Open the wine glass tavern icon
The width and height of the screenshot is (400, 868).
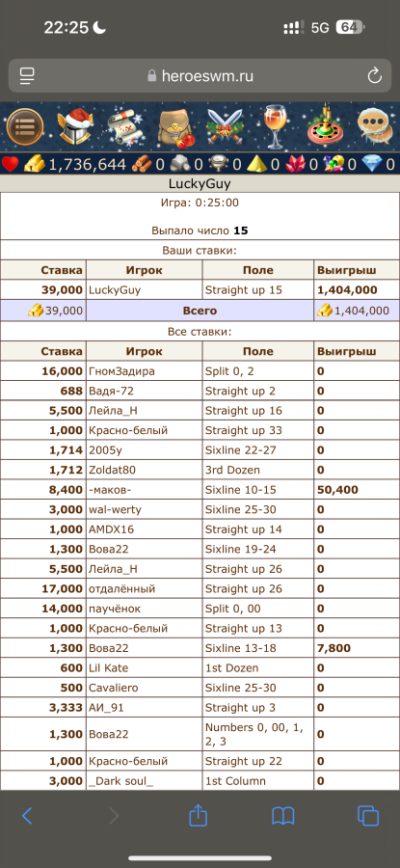pyautogui.click(x=274, y=126)
